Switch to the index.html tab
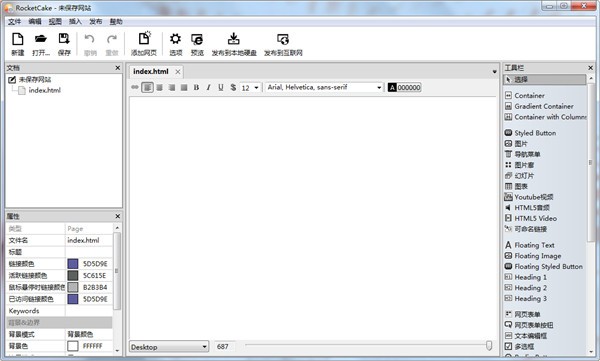This screenshot has height=361, width=600. click(x=151, y=72)
